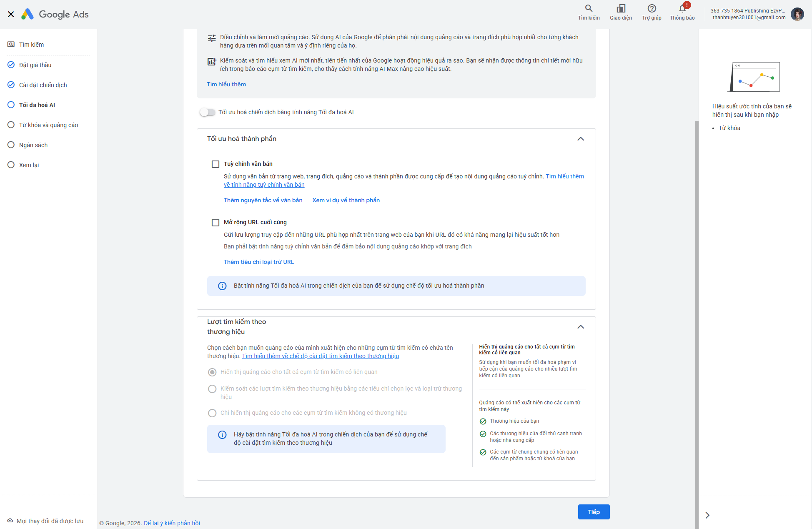
Task: Expand the right side panel with arrow
Action: (707, 515)
